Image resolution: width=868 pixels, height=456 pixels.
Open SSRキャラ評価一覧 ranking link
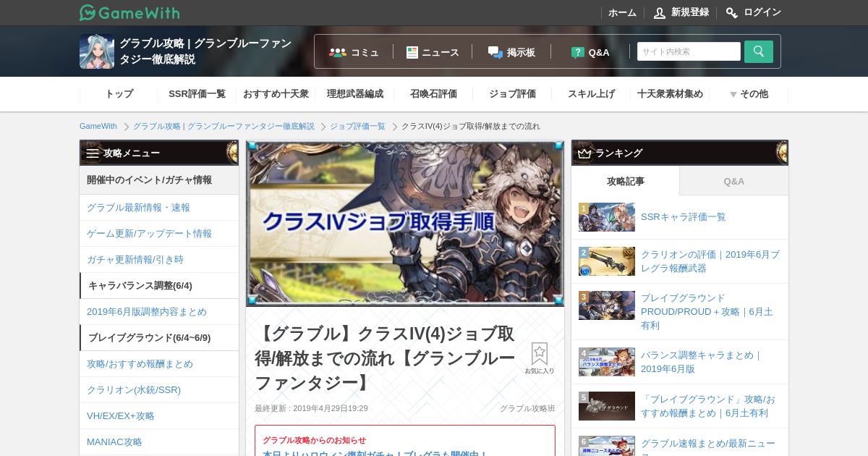point(684,217)
